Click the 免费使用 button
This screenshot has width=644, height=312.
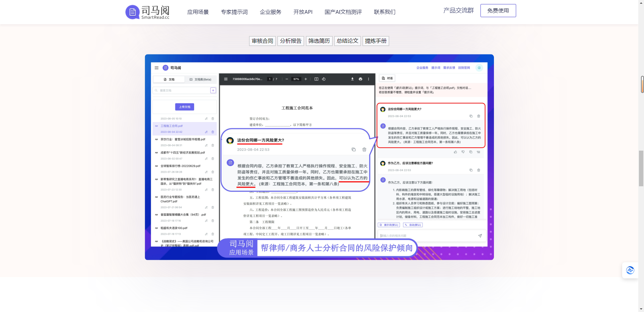coord(498,10)
